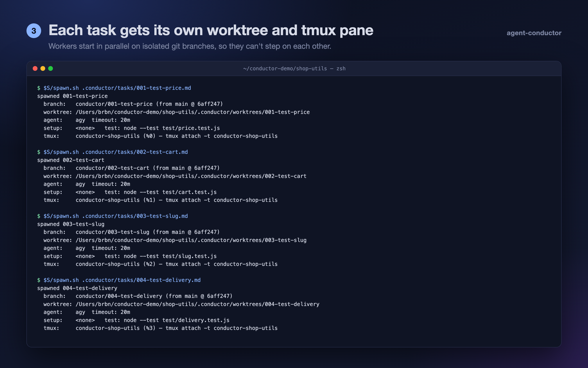Viewport: 588px width, 368px height.
Task: Click the line 'spawned 002-test-cart'
Action: 71,160
